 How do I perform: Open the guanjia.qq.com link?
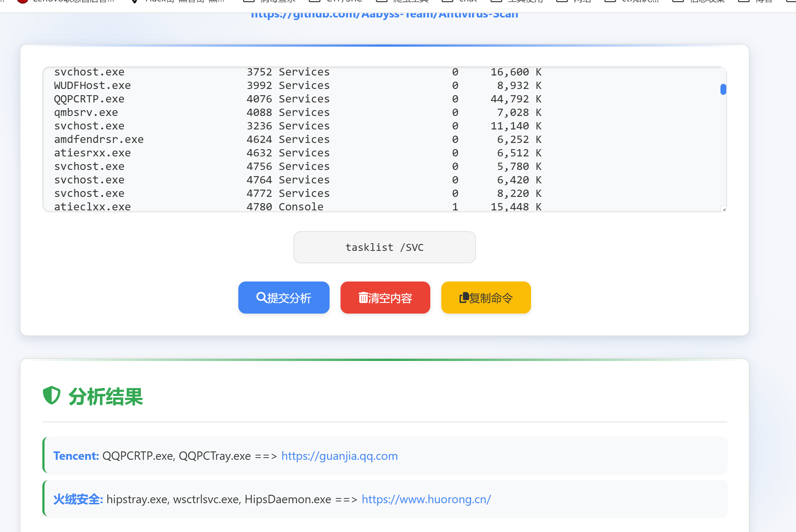coord(339,456)
